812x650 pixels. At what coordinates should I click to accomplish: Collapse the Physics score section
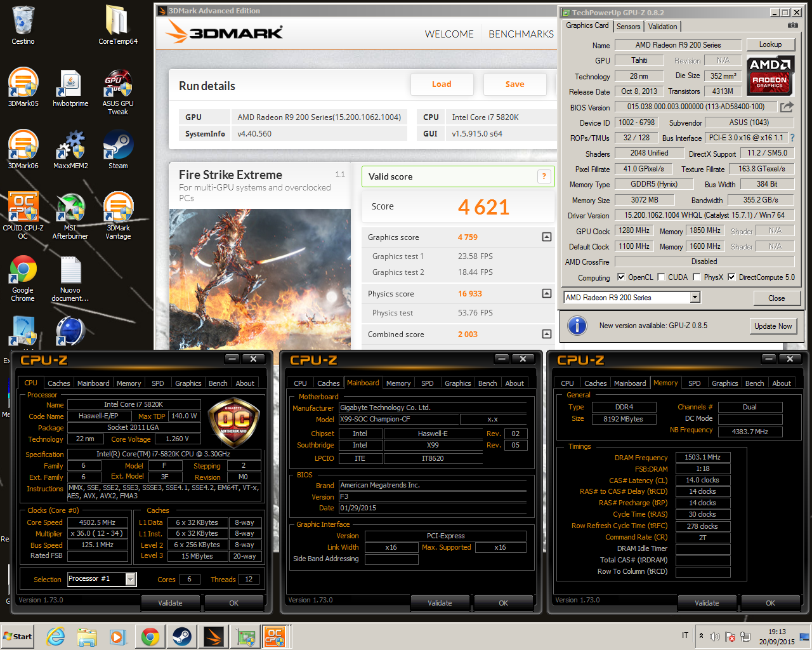[546, 293]
